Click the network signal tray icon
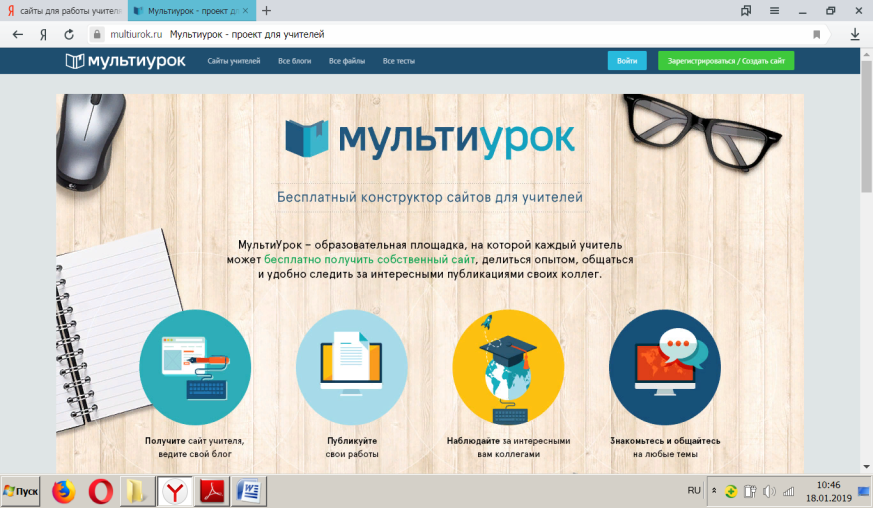Viewport: 873px width, 508px height. (788, 491)
